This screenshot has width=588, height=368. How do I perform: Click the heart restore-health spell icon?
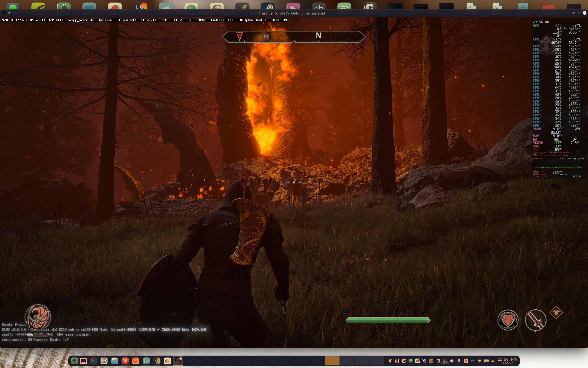tap(508, 320)
